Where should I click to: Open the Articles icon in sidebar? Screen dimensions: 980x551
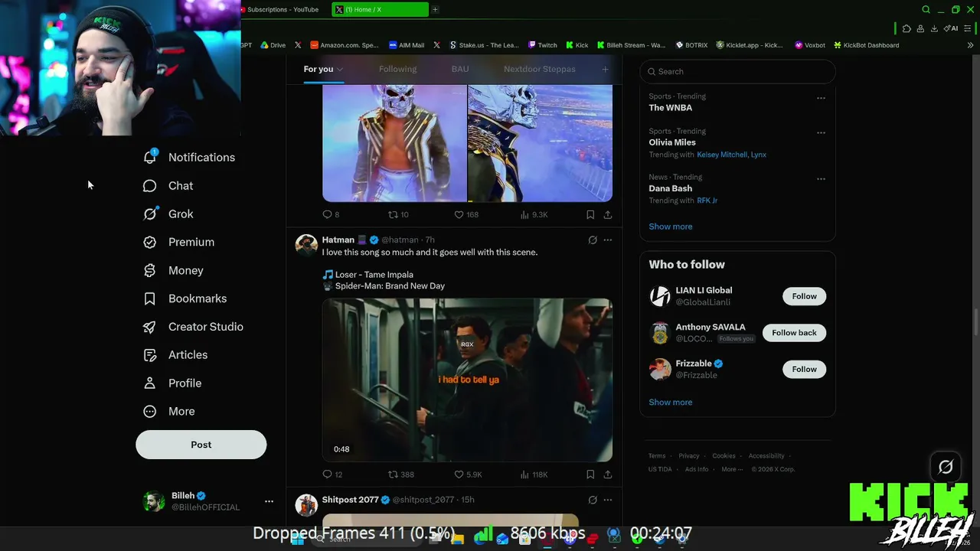pos(150,355)
